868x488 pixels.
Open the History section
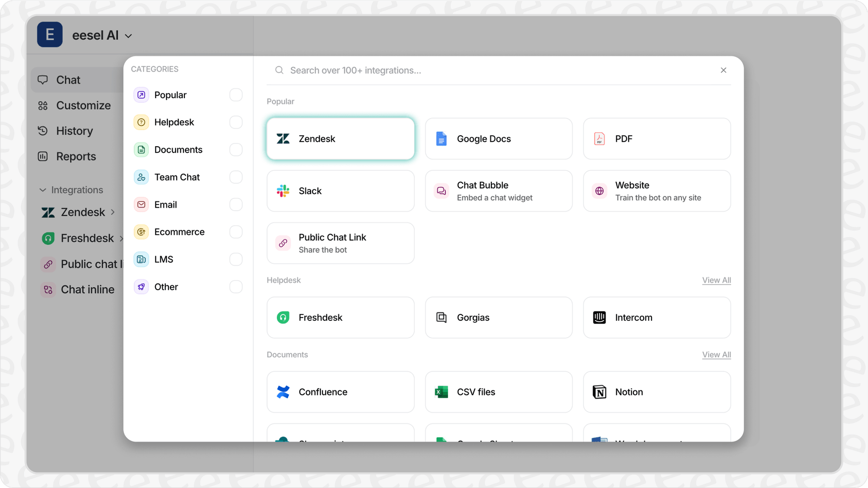click(x=74, y=131)
